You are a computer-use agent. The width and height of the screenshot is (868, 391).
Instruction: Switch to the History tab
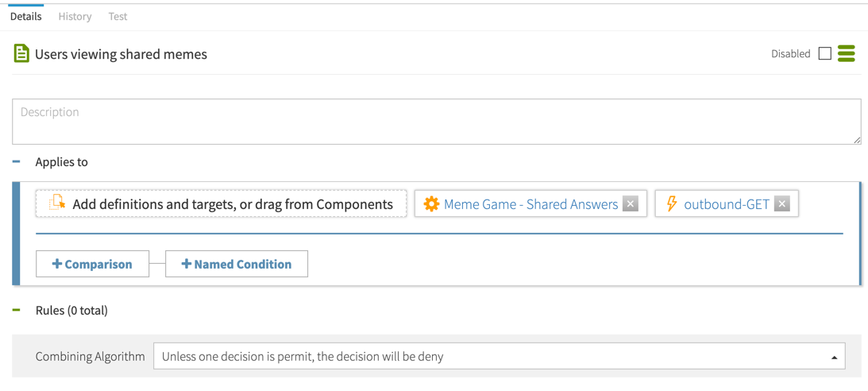75,16
